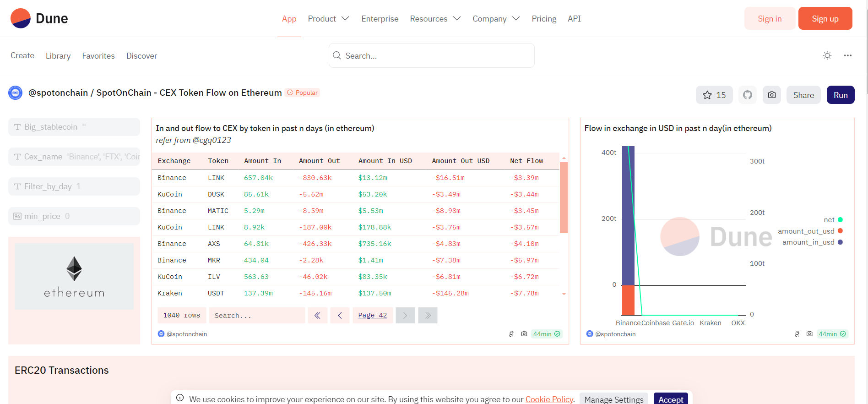Open the Pricing page
Screen dimensions: 868x404
tap(544, 19)
